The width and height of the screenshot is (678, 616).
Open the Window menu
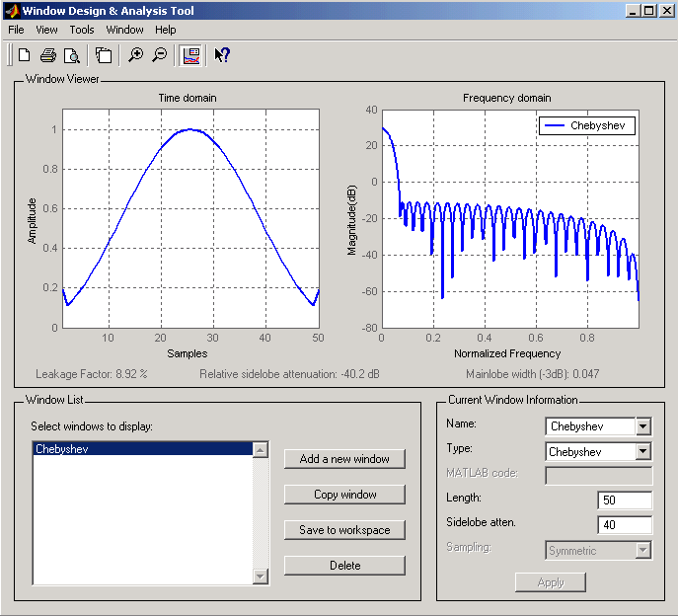124,30
